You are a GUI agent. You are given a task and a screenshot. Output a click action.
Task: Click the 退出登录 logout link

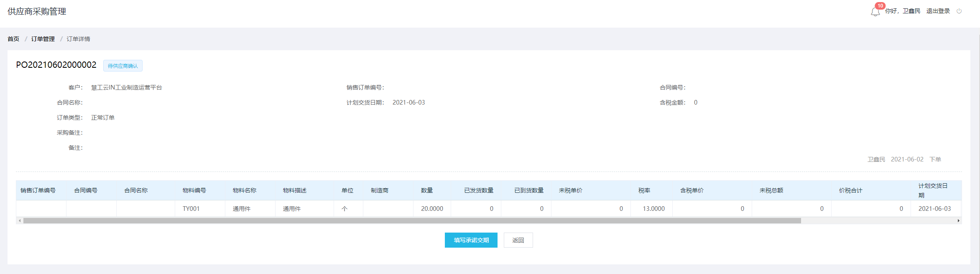coord(938,11)
